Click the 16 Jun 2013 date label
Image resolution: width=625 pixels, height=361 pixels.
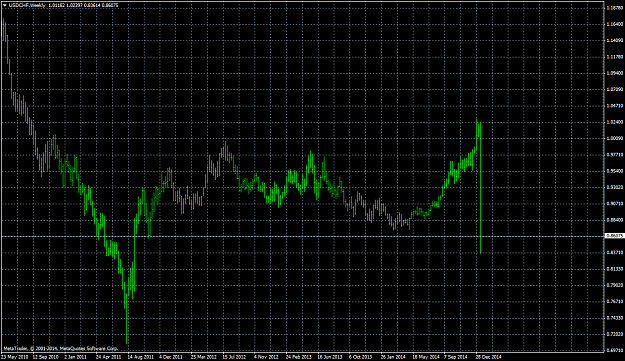(330, 357)
